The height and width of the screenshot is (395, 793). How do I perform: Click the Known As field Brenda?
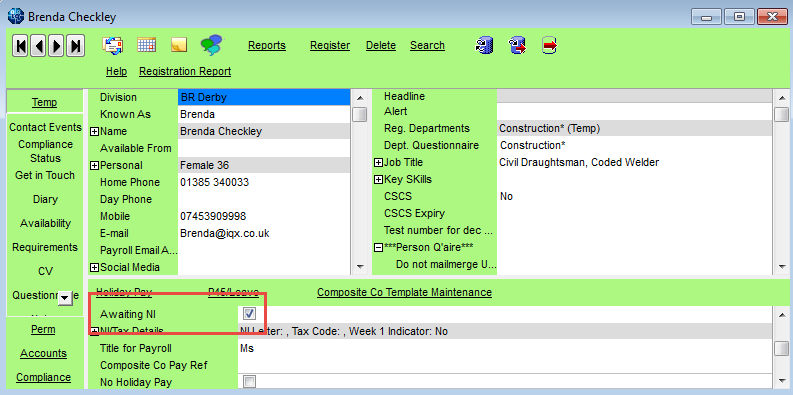coord(264,114)
